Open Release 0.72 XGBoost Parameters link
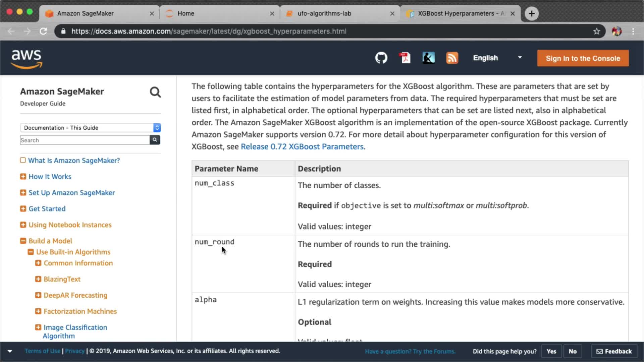This screenshot has height=362, width=644. (x=303, y=147)
